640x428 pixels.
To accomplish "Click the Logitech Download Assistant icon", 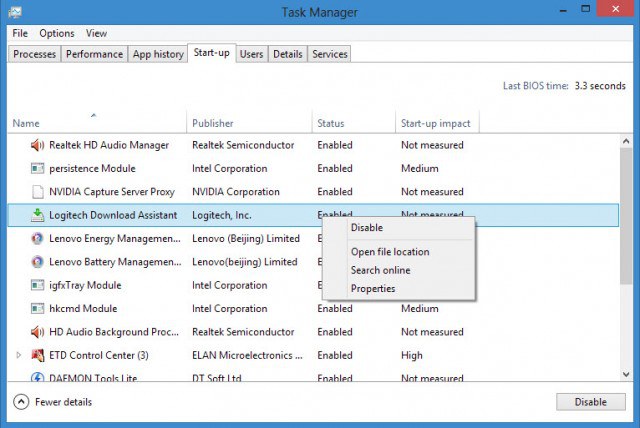I will click(38, 215).
